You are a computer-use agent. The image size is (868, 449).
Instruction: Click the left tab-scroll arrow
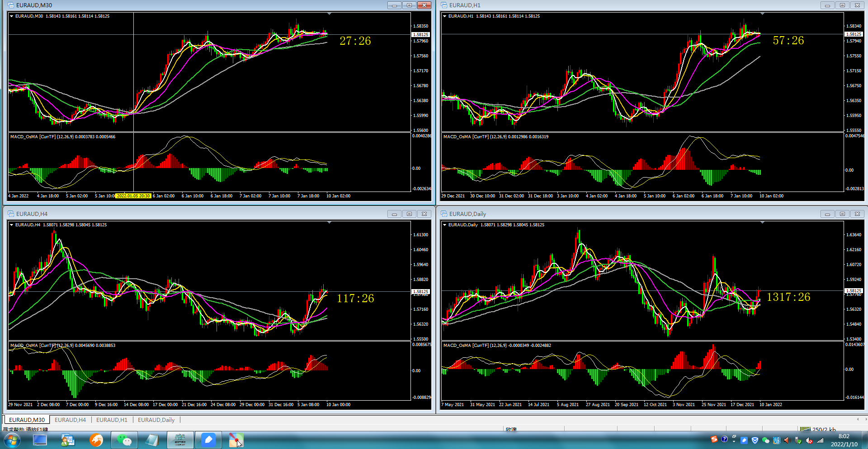point(858,420)
